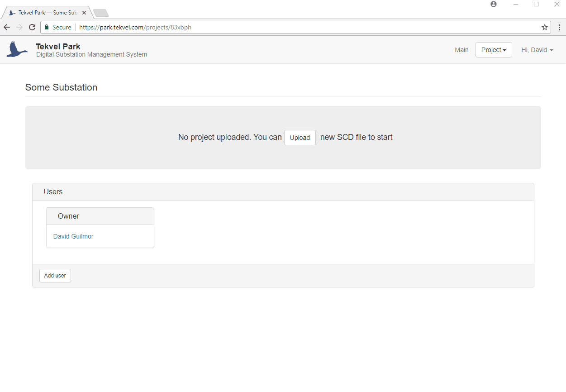The height and width of the screenshot is (392, 566).
Task: Bookmark this page with the star icon
Action: (545, 27)
